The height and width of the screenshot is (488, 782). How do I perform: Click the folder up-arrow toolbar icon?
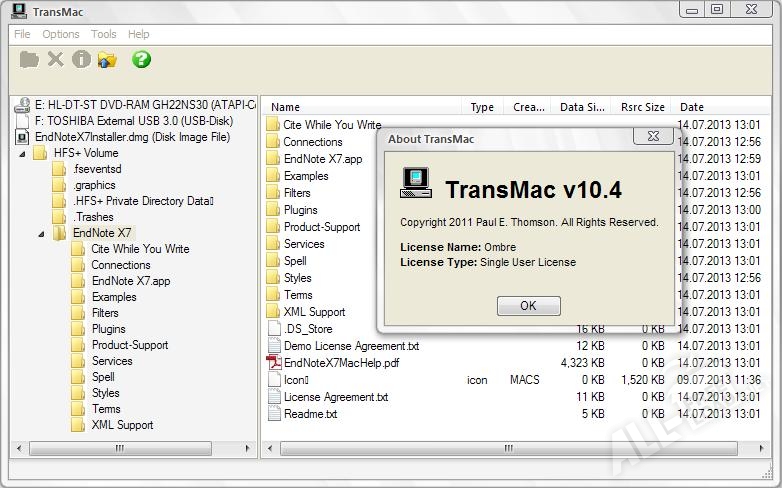tap(107, 60)
